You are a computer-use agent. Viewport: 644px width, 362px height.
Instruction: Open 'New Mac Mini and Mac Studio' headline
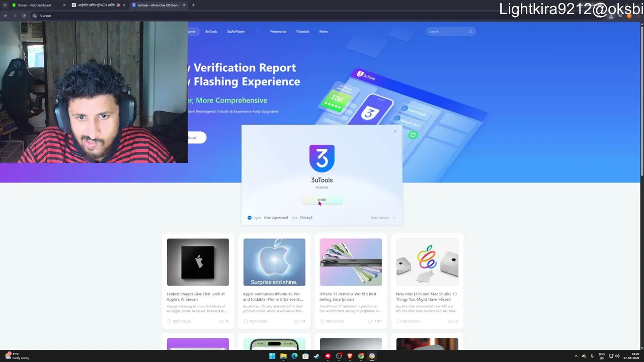pos(426,297)
